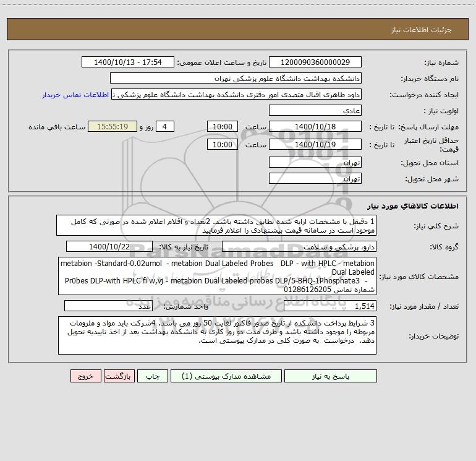Click the ایجاد کننده درخواست label
Viewport: 476px width, 461px height.
pos(424,95)
